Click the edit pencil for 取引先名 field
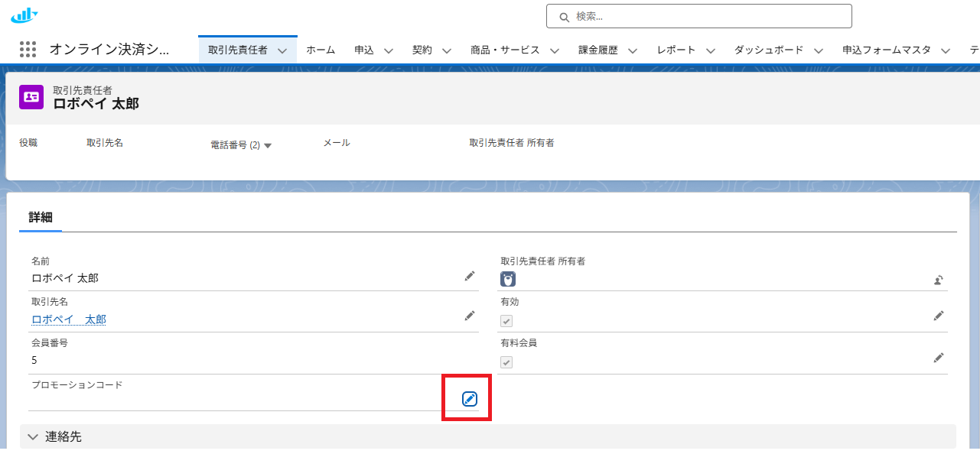 [x=470, y=316]
